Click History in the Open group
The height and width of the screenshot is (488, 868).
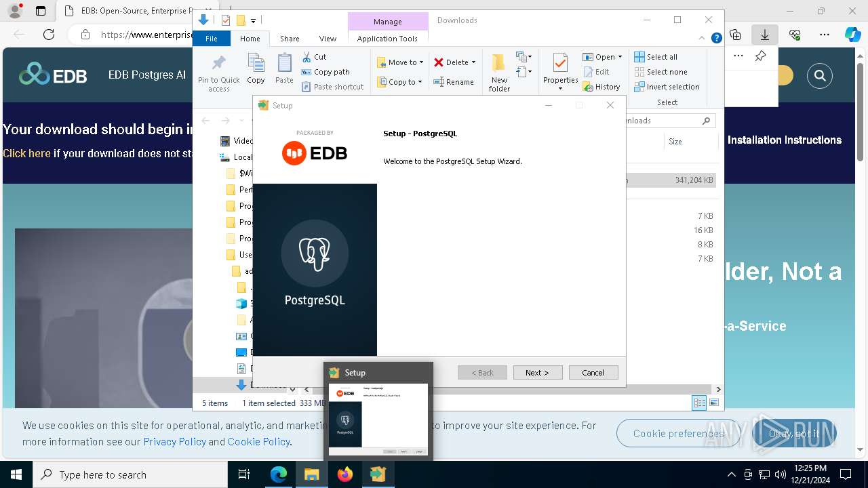pos(601,87)
